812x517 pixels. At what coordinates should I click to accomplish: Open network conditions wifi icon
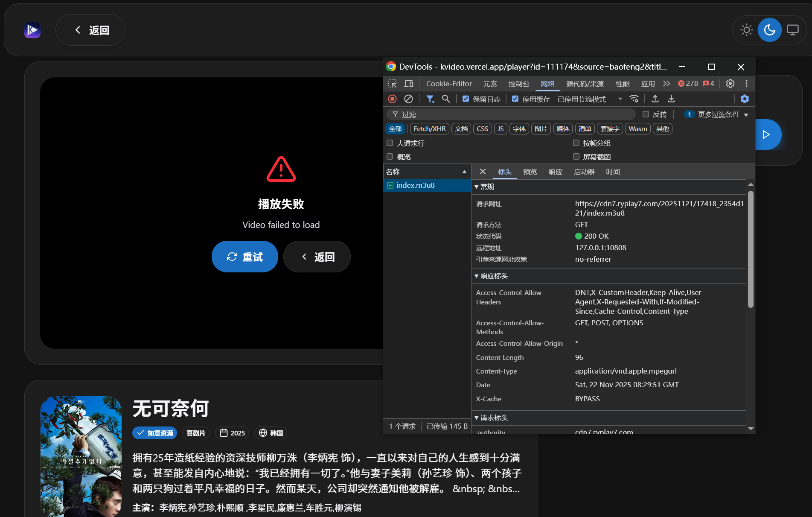click(x=634, y=99)
